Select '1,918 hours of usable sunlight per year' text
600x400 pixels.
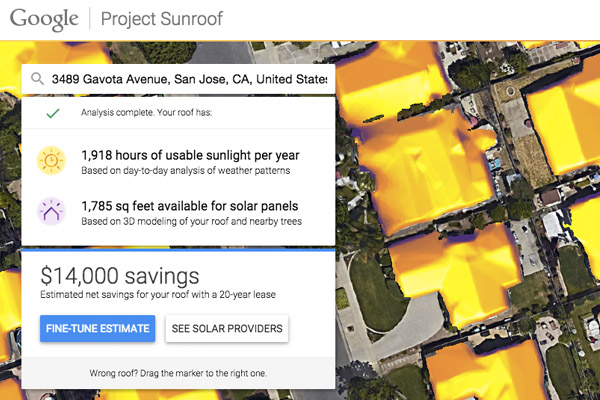190,155
